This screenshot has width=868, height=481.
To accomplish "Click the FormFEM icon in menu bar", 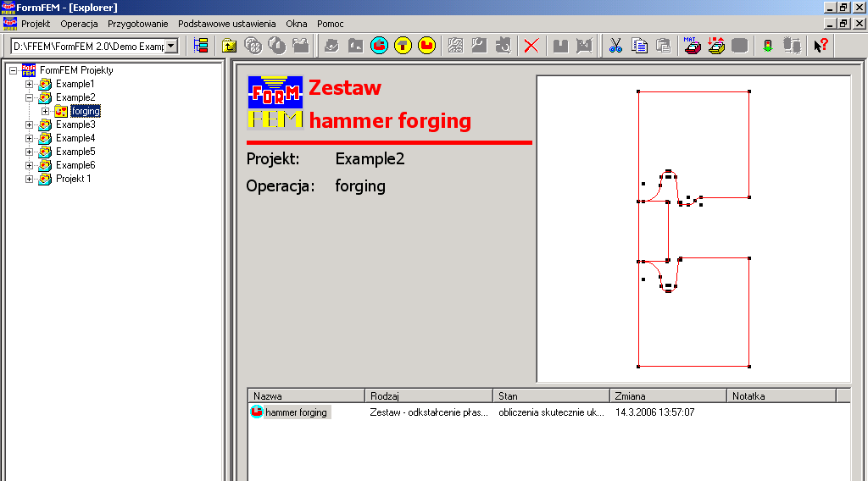I will [10, 23].
